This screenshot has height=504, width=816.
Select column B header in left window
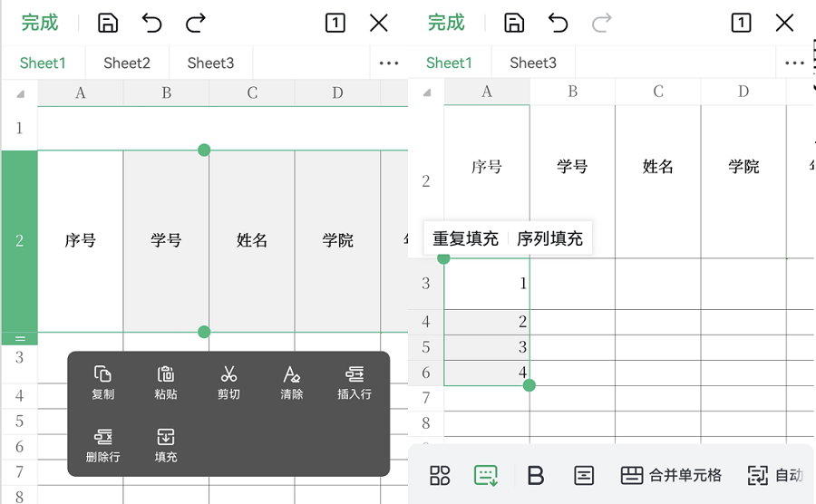(166, 93)
